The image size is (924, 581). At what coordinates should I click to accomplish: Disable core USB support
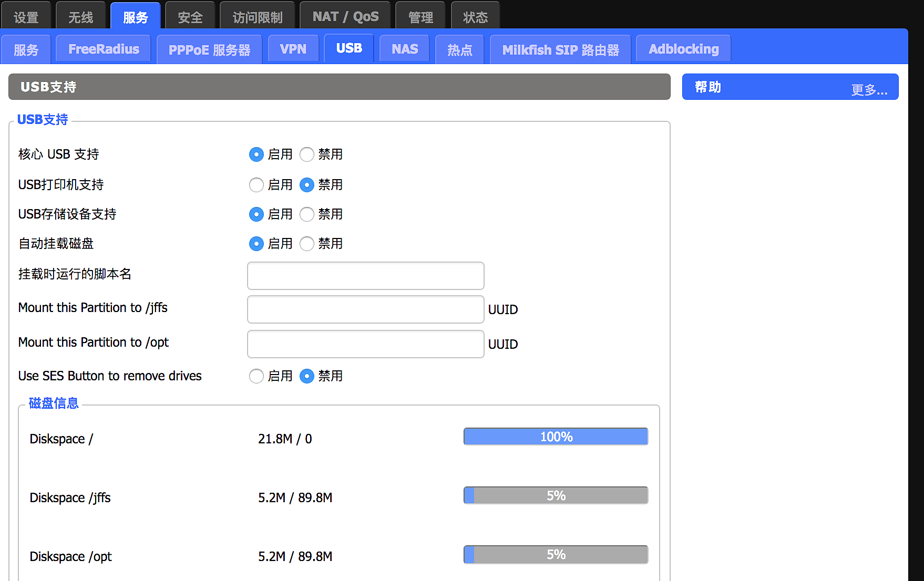click(x=307, y=154)
